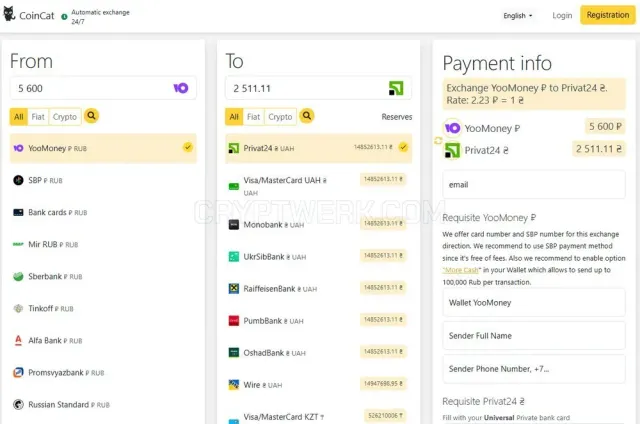Toggle the YooMoney RUB selected checkmark
This screenshot has width=640, height=424.
(187, 147)
